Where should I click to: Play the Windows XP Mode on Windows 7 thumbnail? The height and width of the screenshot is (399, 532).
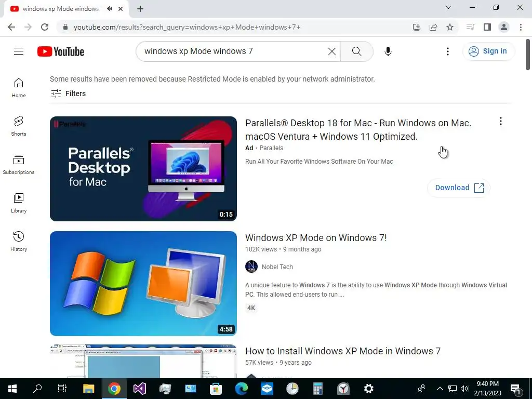pos(143,284)
